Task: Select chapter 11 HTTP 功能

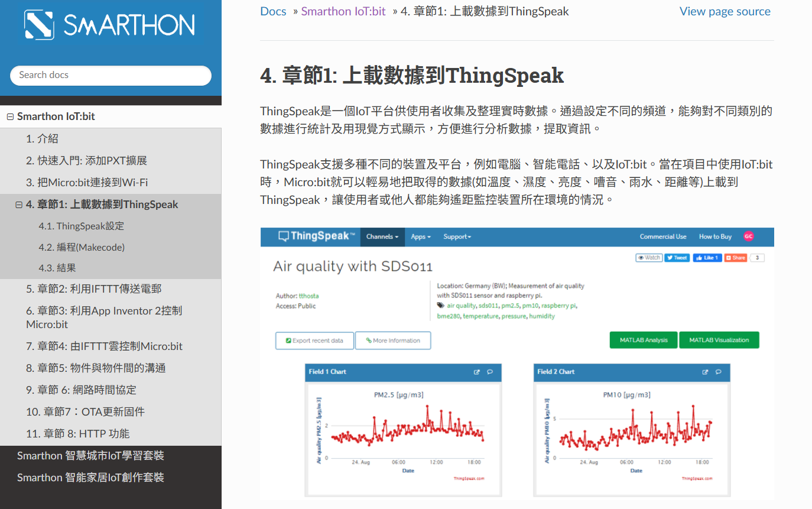Action: [x=77, y=433]
